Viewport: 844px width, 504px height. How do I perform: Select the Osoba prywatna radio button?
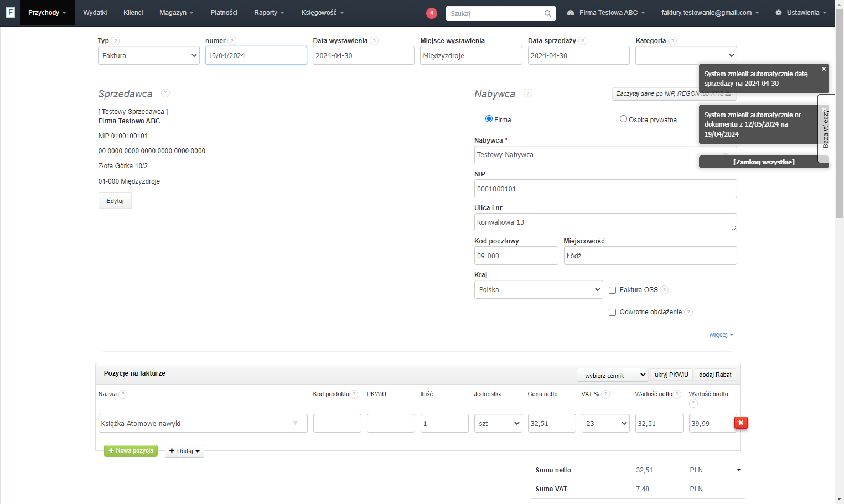tap(623, 119)
